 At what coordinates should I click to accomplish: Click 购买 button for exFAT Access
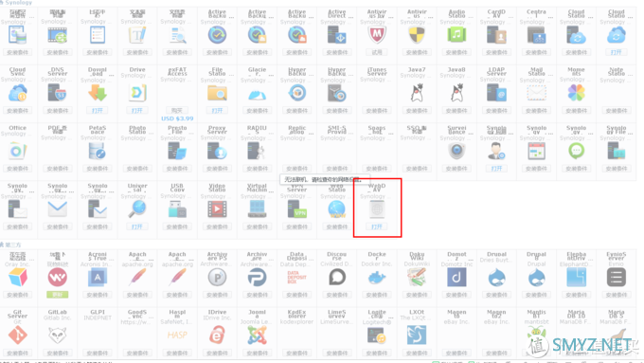coord(177,111)
